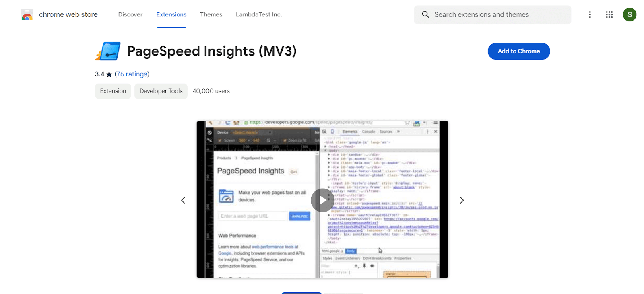Click the PageSpeed Insights extension icon
The image size is (644, 294).
[x=108, y=51]
